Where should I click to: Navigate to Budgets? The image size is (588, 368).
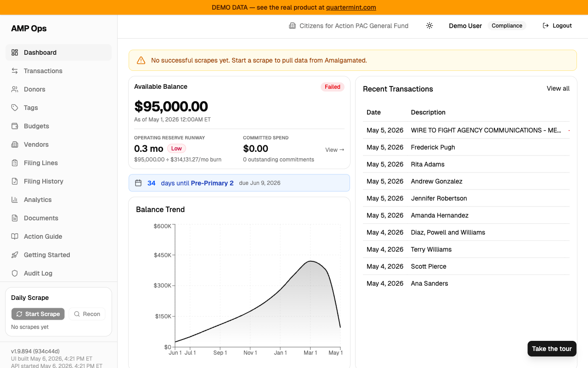[x=58, y=126]
